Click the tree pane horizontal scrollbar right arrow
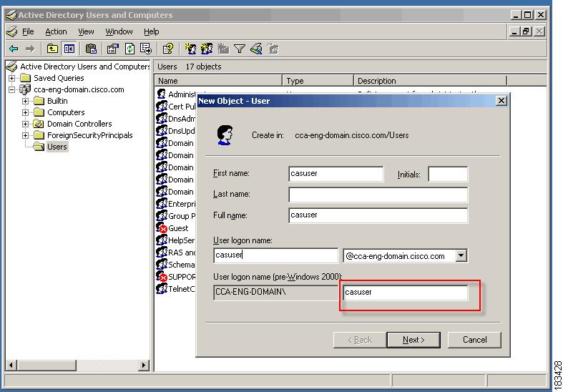 coord(144,365)
